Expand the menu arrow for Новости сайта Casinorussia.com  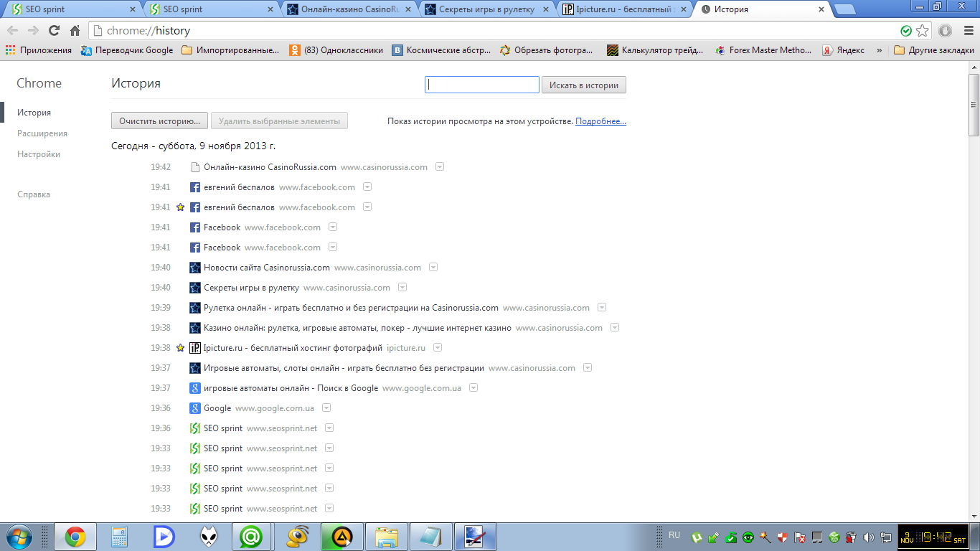click(x=433, y=268)
